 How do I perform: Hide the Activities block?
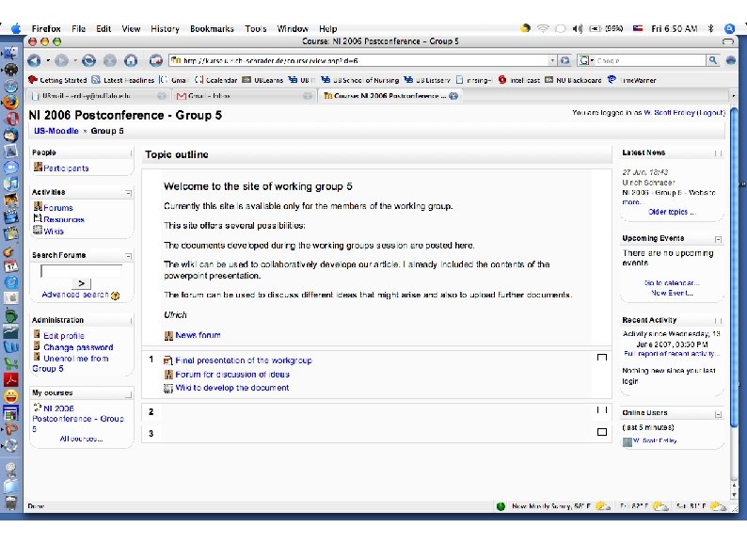pos(129,193)
